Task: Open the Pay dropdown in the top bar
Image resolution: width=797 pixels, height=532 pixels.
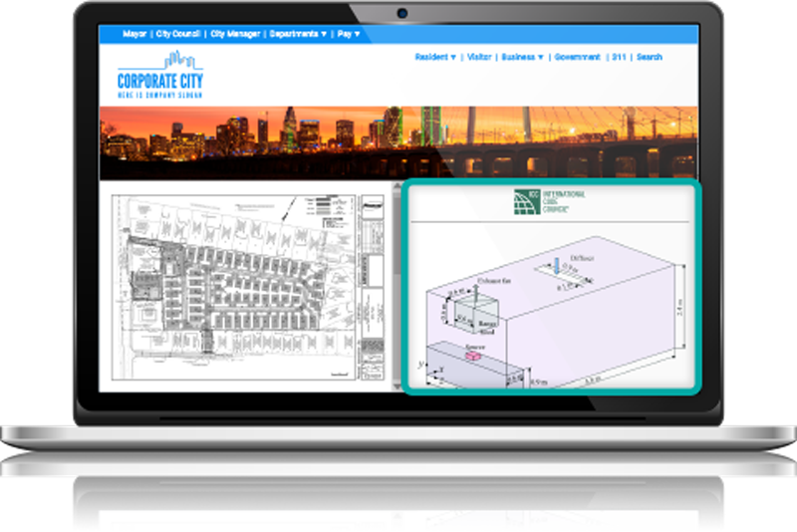Action: 349,34
